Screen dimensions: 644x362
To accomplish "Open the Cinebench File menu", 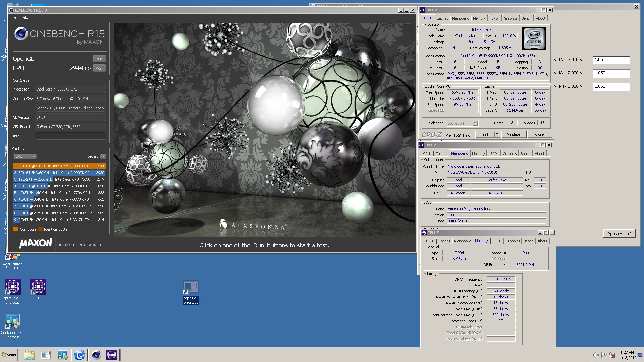I will pos(13,17).
